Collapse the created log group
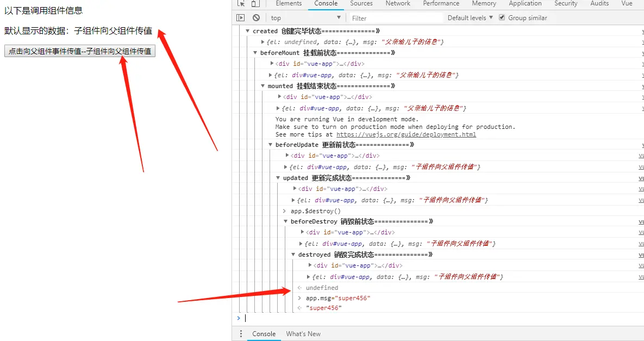 point(248,31)
